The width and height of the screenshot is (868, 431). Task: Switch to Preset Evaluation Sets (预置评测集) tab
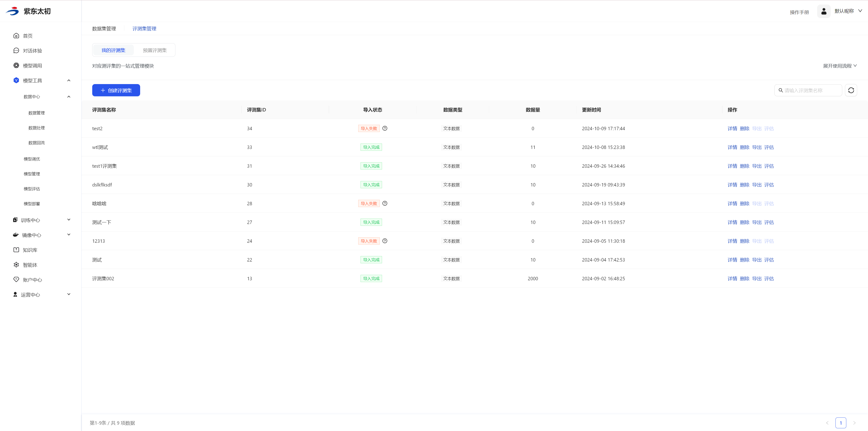[x=155, y=50]
